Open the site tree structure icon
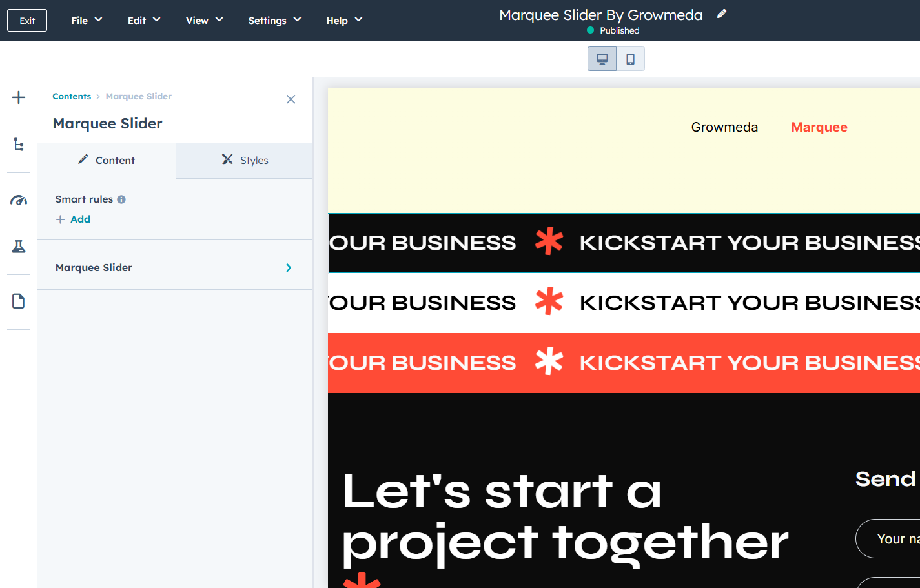920x588 pixels. pyautogui.click(x=19, y=145)
